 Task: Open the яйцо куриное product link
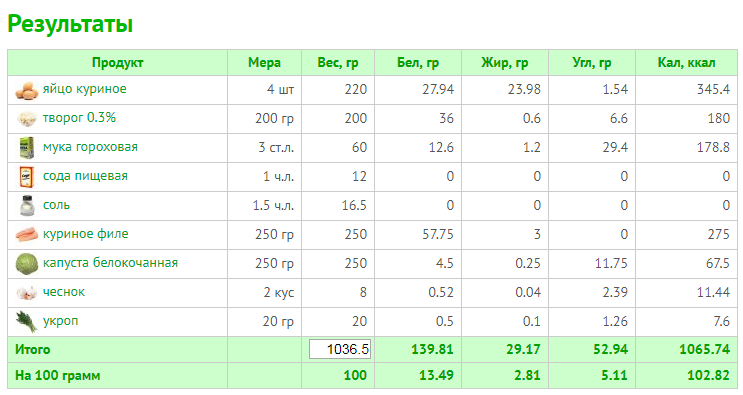tap(84, 89)
